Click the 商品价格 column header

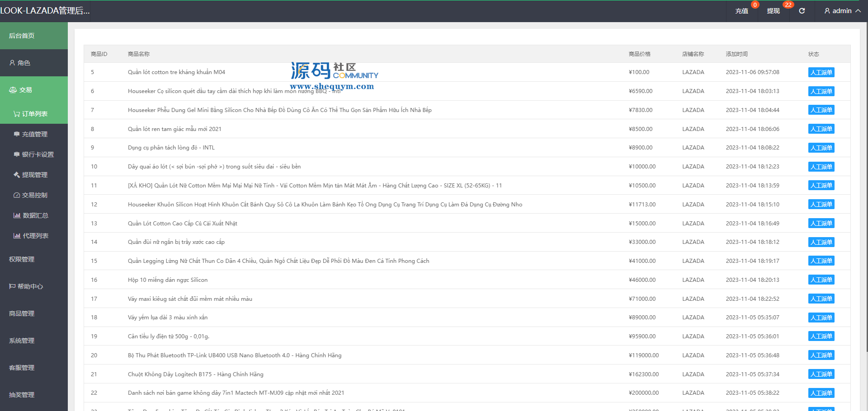click(x=640, y=54)
